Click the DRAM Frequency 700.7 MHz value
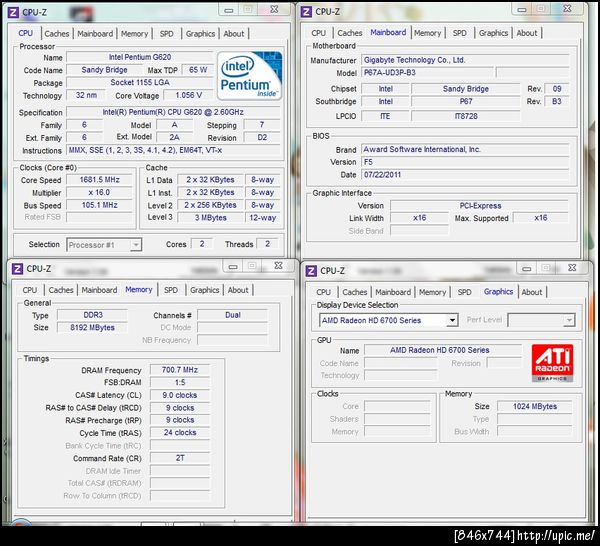Image resolution: width=600 pixels, height=546 pixels. coord(180,370)
